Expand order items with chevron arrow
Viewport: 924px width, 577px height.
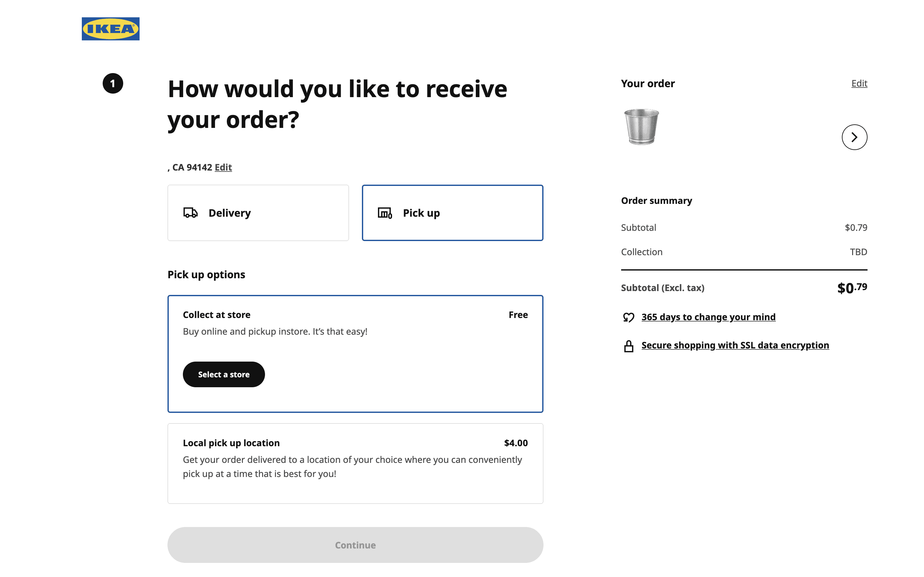(854, 137)
